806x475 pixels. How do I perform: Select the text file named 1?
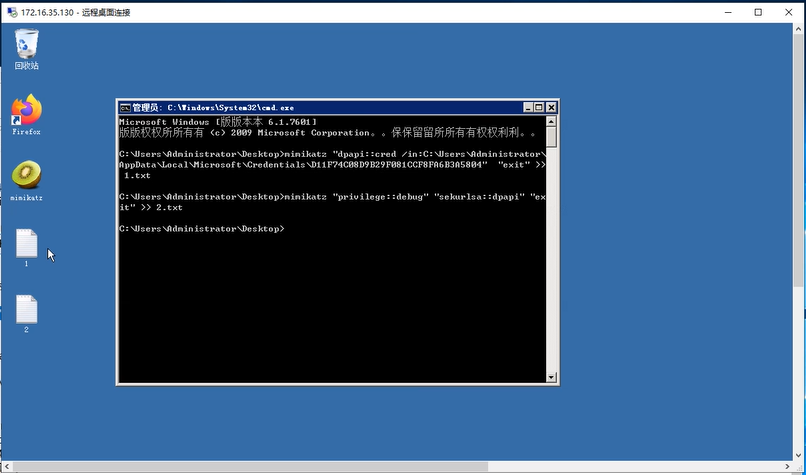coord(26,248)
